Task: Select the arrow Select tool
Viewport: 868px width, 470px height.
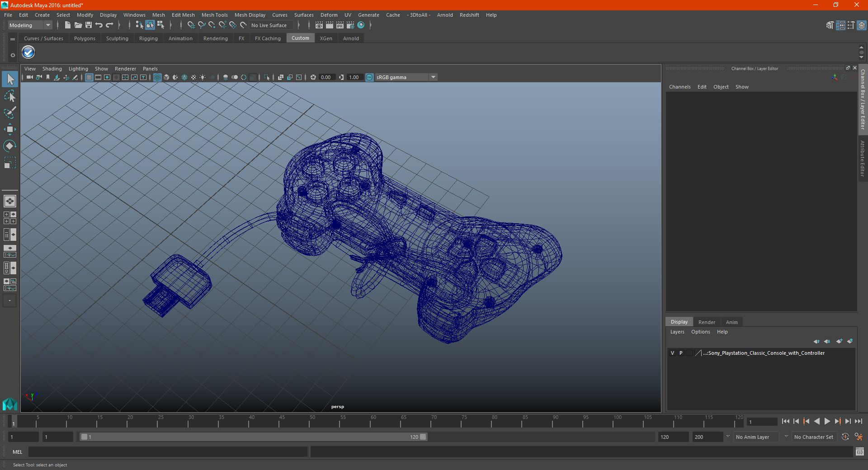Action: 10,80
